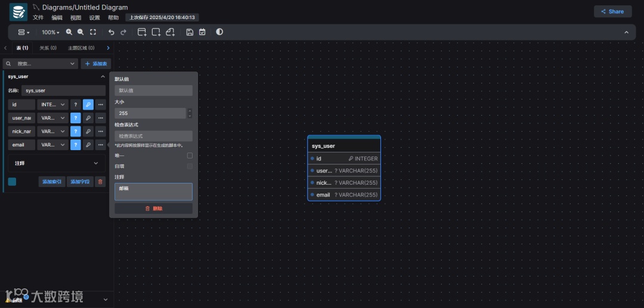The height and width of the screenshot is (308, 644).
Task: Click the zoom out magnifier icon
Action: (x=80, y=32)
